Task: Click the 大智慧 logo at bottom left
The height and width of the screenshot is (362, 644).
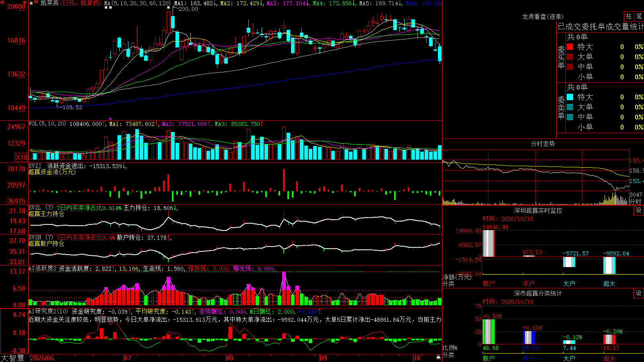Action: click(12, 358)
